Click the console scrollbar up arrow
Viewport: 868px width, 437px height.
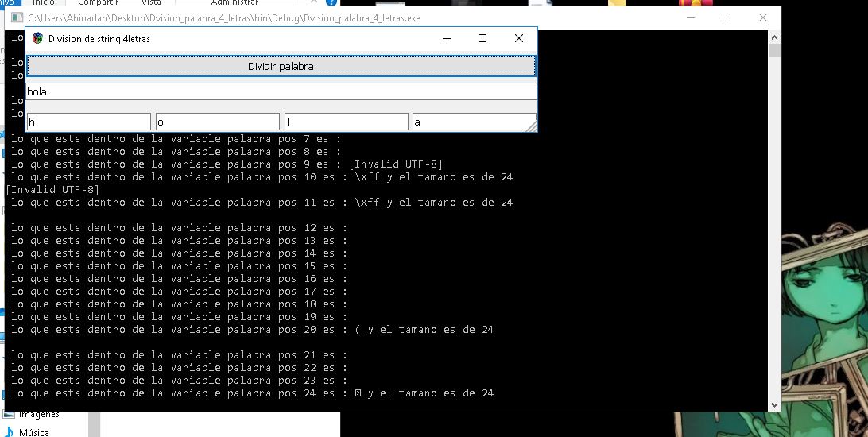coord(774,37)
